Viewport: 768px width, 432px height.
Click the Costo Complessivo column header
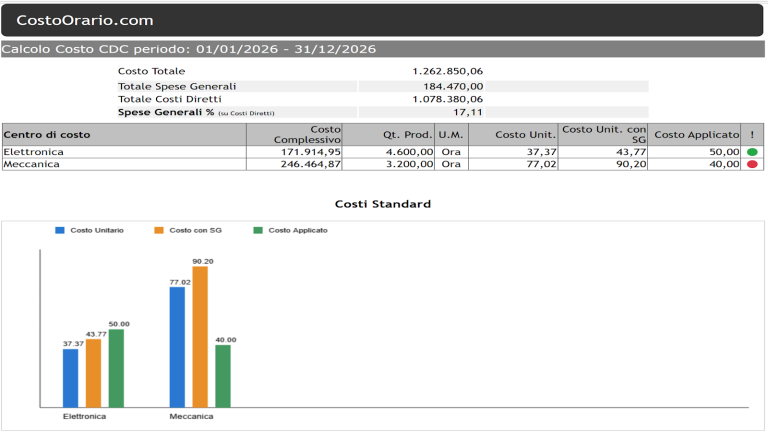click(308, 134)
